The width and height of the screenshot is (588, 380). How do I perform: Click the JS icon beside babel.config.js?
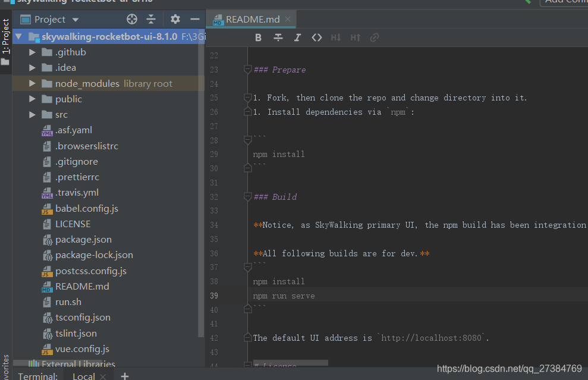[47, 209]
